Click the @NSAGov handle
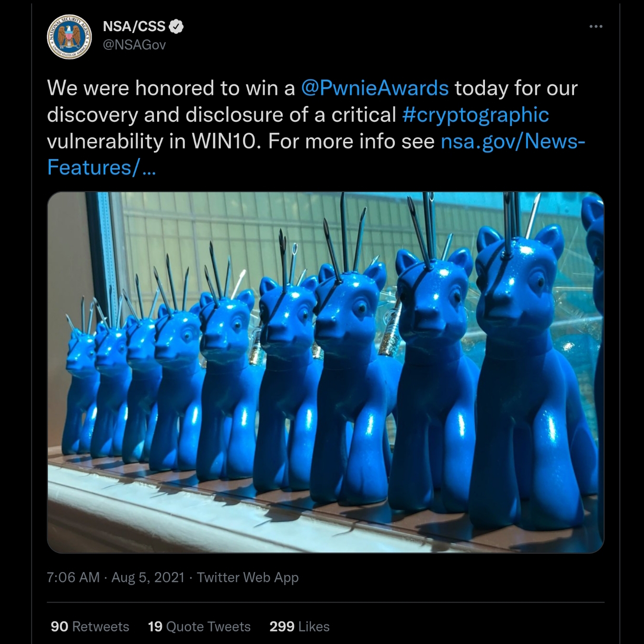The height and width of the screenshot is (644, 644). point(135,45)
